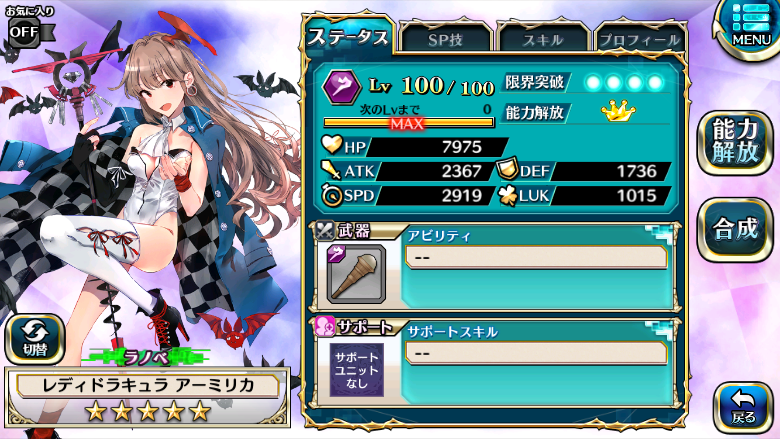
Task: Switch to the SP技 tab
Action: point(445,39)
